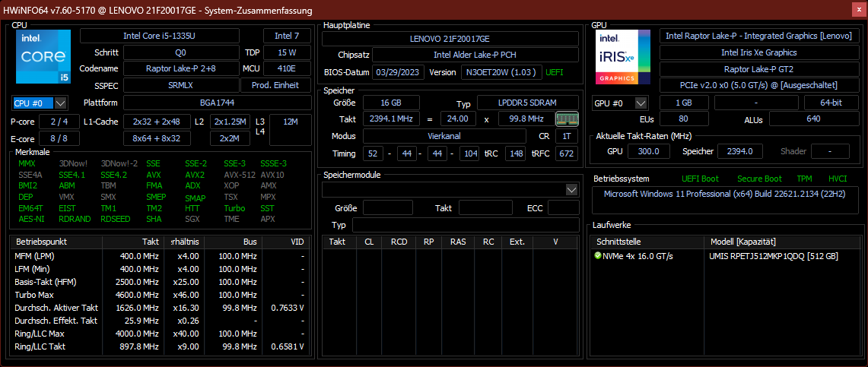Open the CPU #0 selector dropdown
This screenshot has height=367, width=868.
pos(40,103)
